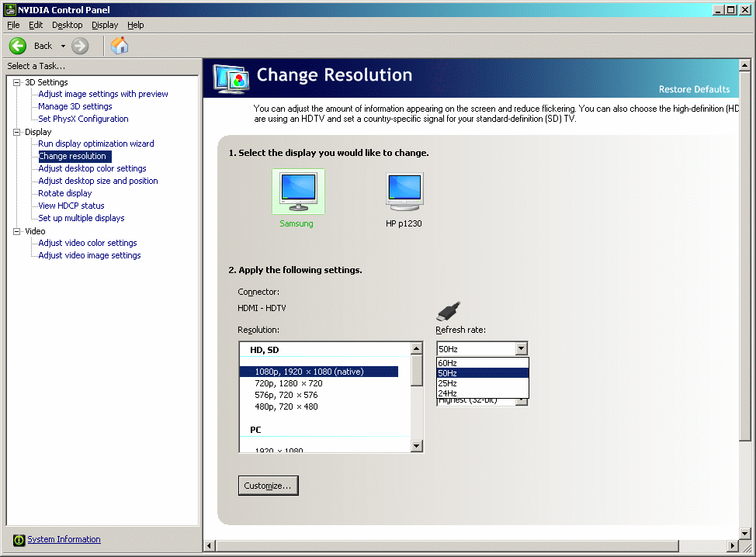Image resolution: width=756 pixels, height=557 pixels.
Task: Open the Back history dropdown arrow
Action: (x=63, y=47)
